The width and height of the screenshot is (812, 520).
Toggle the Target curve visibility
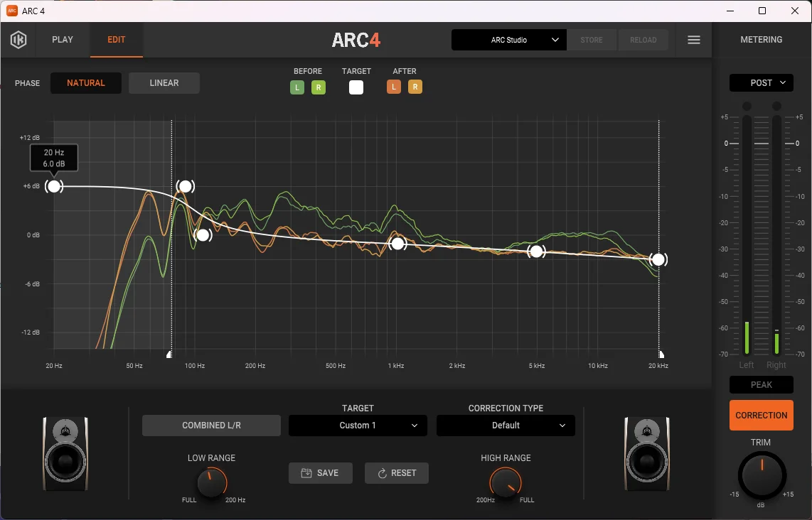356,87
